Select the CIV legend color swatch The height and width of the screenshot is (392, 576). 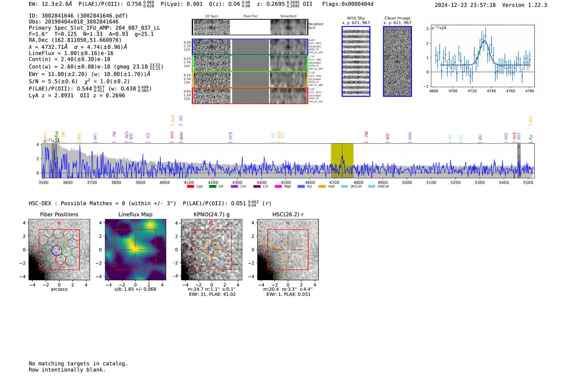click(x=235, y=186)
